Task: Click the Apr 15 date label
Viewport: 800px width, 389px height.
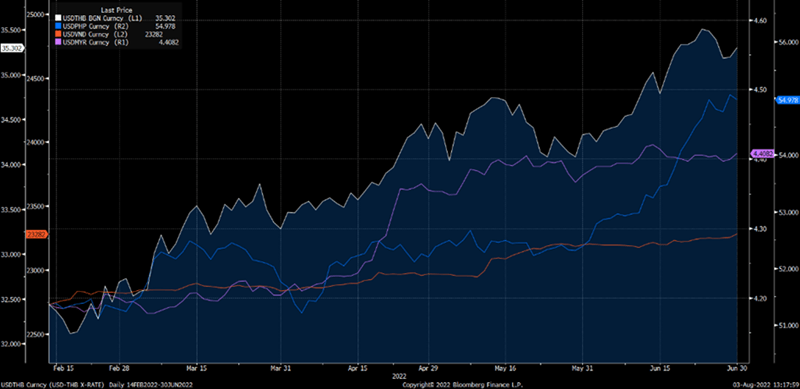Action: (x=358, y=367)
